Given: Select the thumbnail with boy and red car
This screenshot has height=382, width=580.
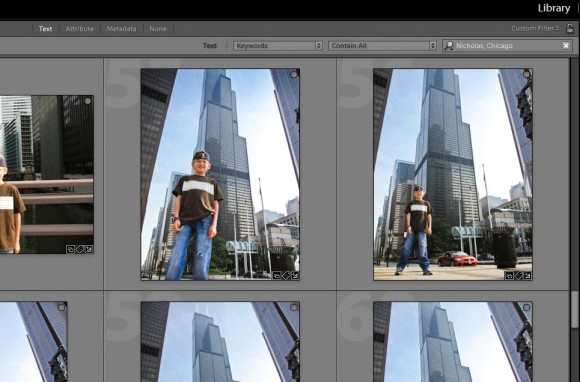Looking at the screenshot, I should point(453,174).
